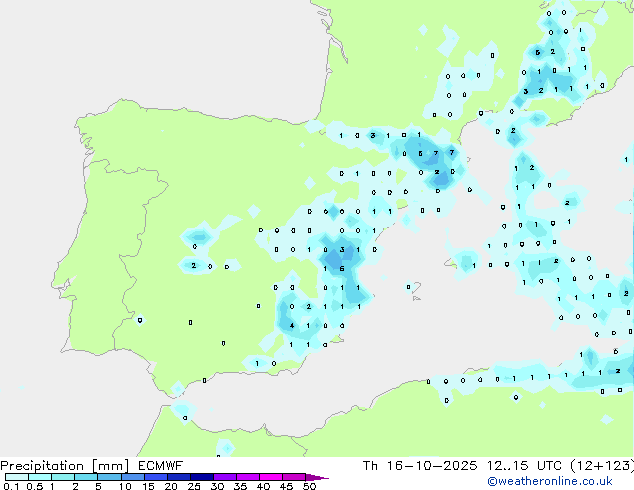Click the time range '12..15 UTC'

tap(524, 466)
